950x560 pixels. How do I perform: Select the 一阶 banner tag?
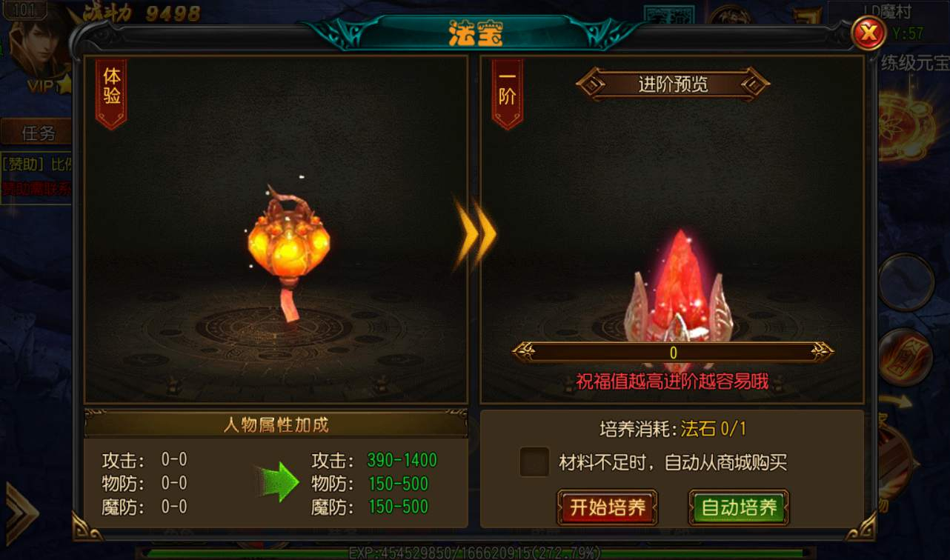(x=508, y=94)
